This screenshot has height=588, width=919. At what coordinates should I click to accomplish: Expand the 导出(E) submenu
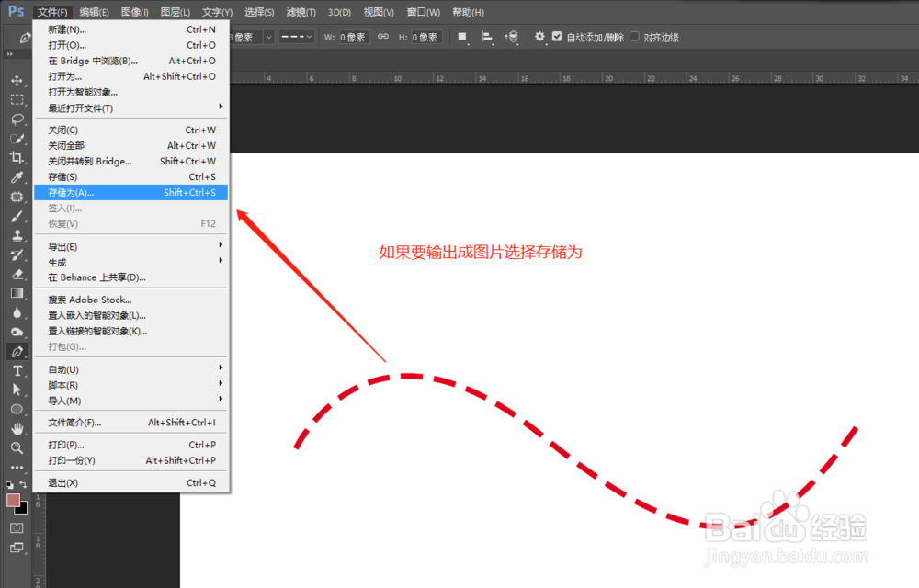(x=130, y=246)
